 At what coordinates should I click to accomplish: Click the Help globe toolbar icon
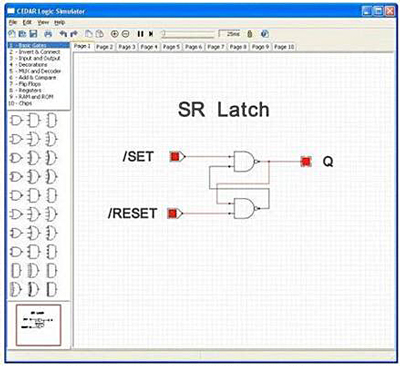click(x=265, y=34)
